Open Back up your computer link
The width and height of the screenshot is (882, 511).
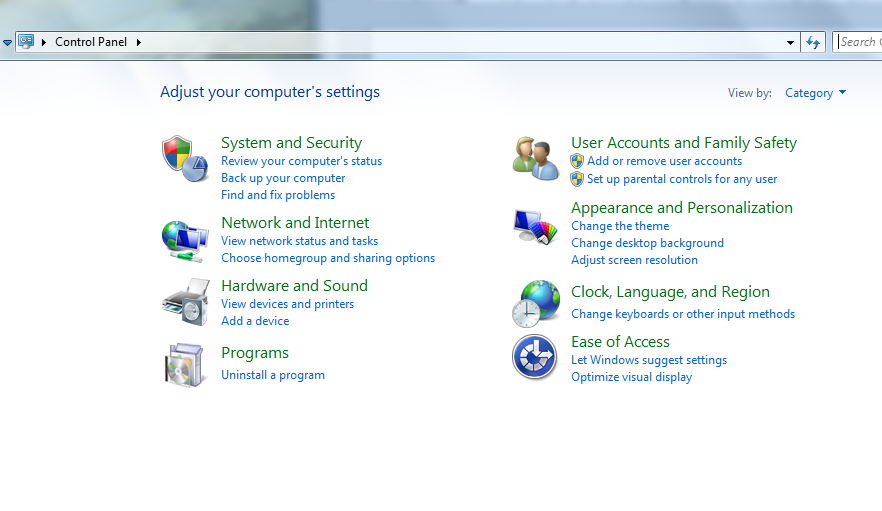click(283, 178)
